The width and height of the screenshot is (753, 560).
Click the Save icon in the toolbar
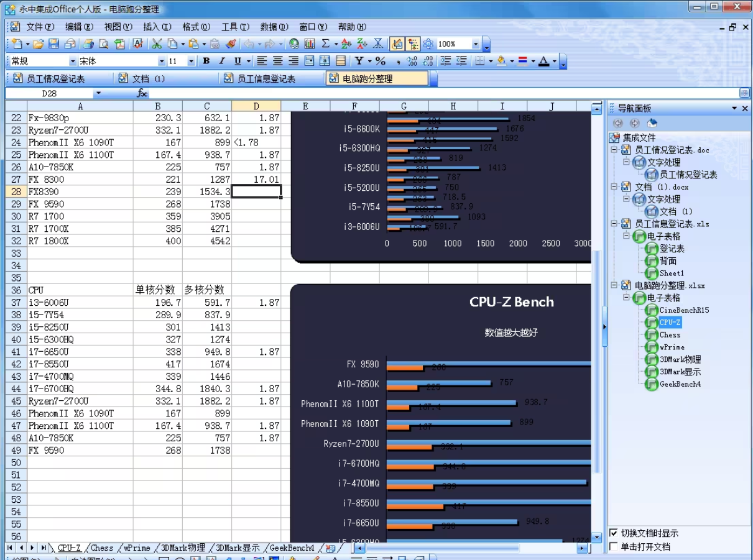click(x=53, y=44)
